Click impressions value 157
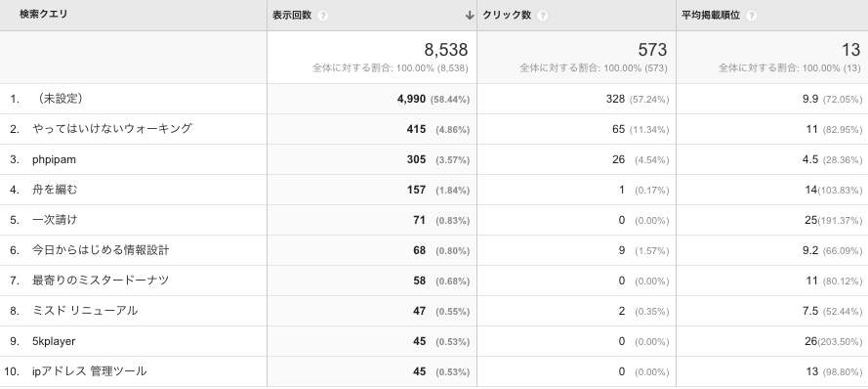 416,190
